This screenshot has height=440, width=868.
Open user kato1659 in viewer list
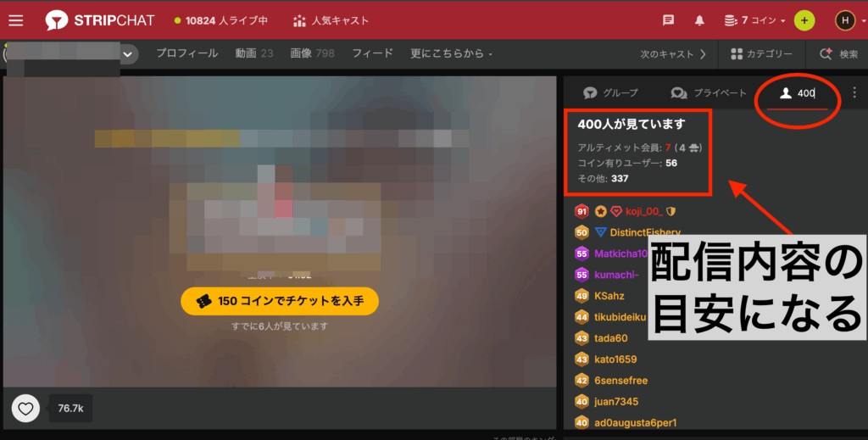615,359
